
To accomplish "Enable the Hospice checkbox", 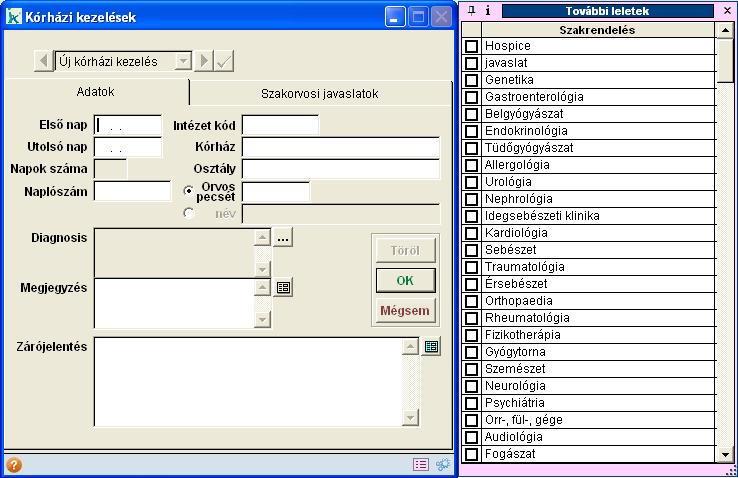I will click(x=472, y=46).
